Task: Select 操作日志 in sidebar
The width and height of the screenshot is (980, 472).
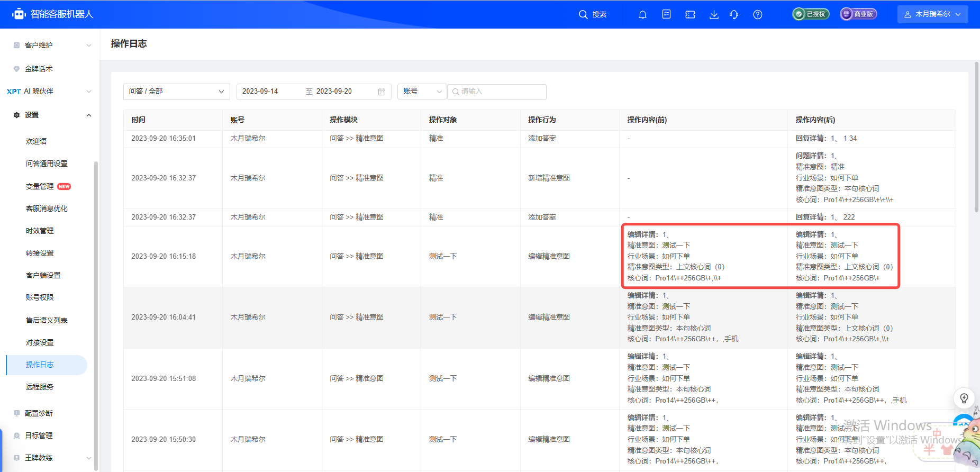Action: [x=47, y=365]
